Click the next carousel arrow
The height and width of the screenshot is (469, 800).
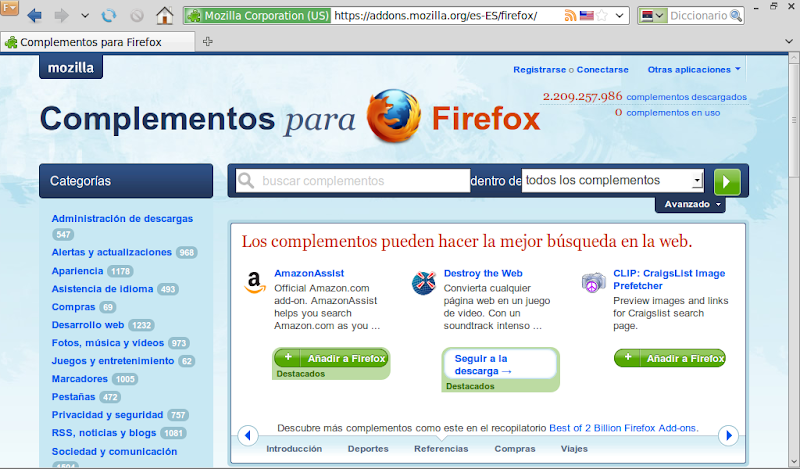pos(729,435)
